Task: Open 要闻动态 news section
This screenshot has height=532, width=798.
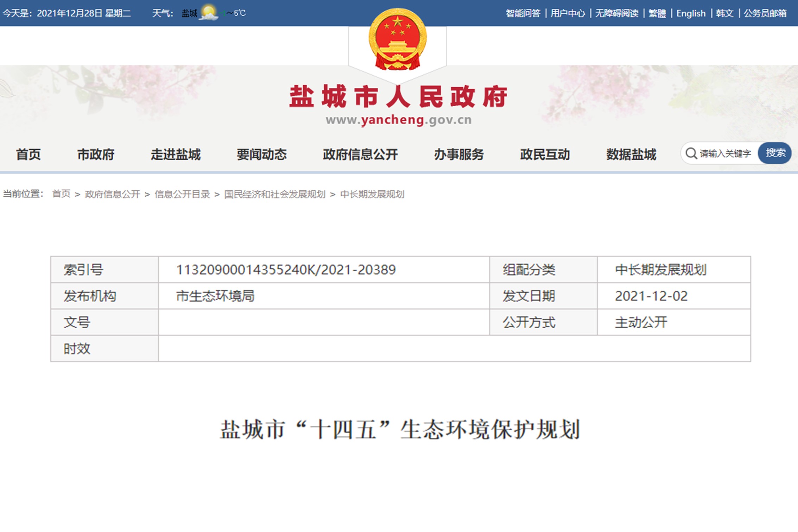Action: (x=261, y=154)
